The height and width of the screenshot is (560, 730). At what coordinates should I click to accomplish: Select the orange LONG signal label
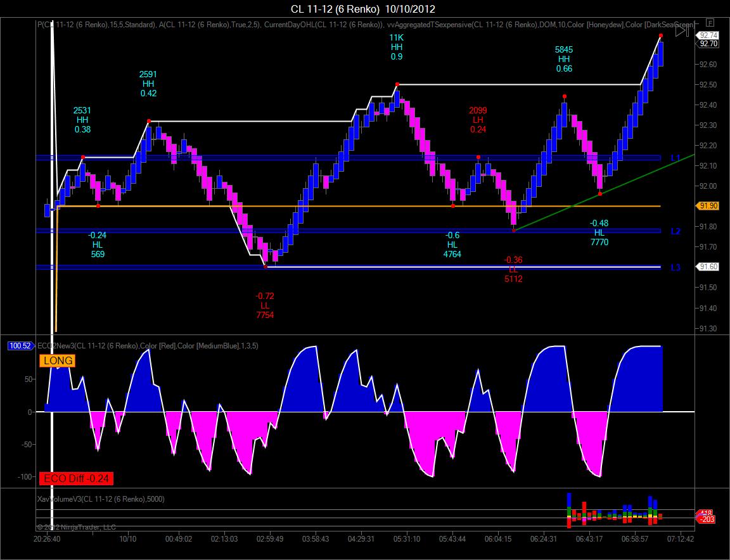tap(58, 360)
